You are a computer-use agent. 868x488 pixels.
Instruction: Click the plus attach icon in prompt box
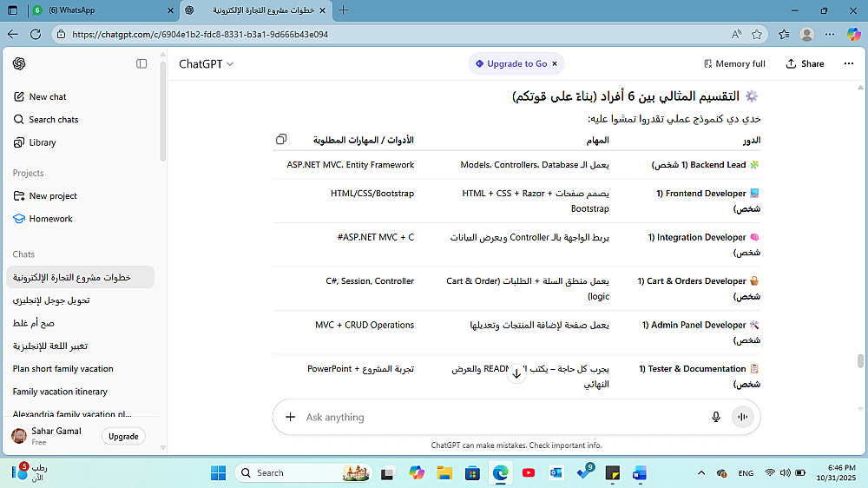coord(290,417)
